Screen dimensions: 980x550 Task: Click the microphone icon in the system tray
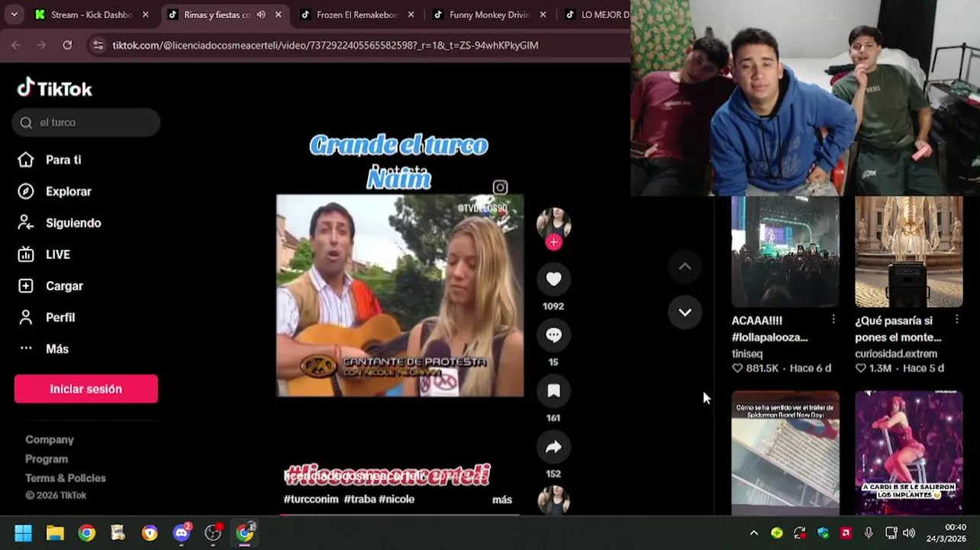coord(869,533)
